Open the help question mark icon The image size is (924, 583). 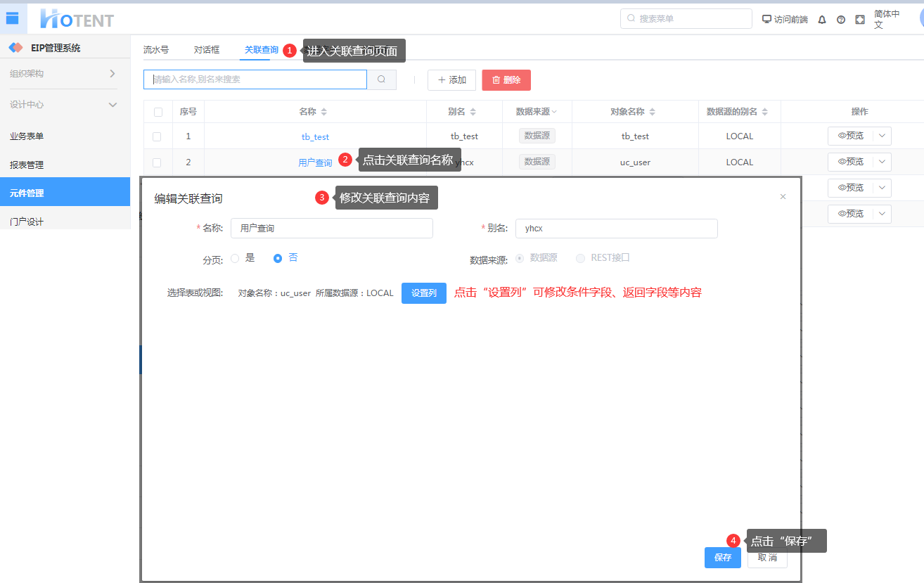(841, 20)
